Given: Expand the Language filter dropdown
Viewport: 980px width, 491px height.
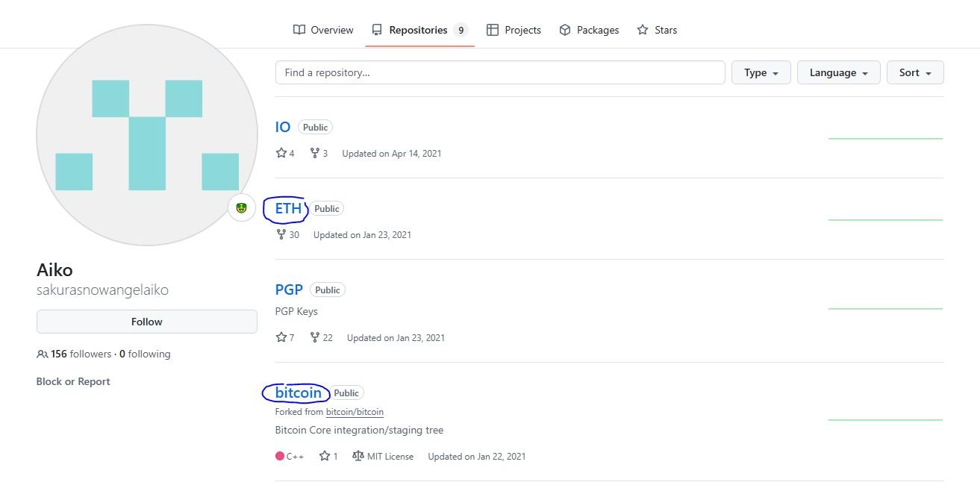Looking at the screenshot, I should [839, 72].
